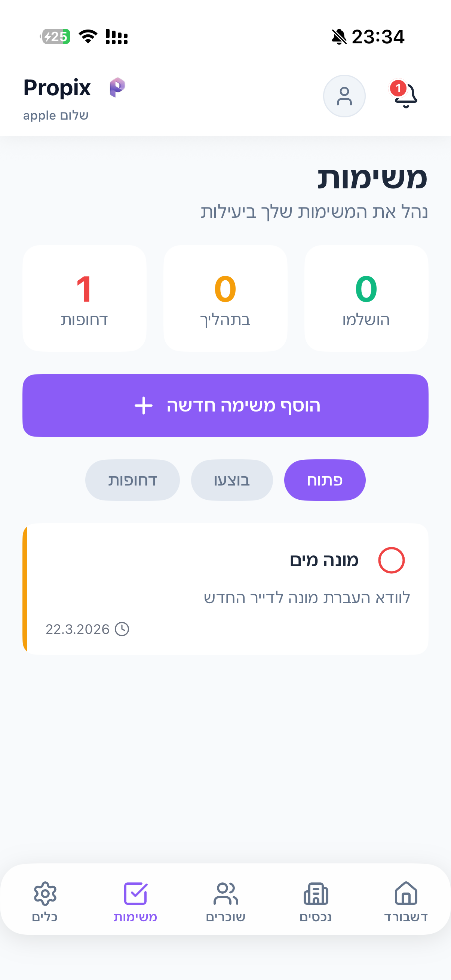Tap the clock icon beside 22.3.2026

(122, 629)
